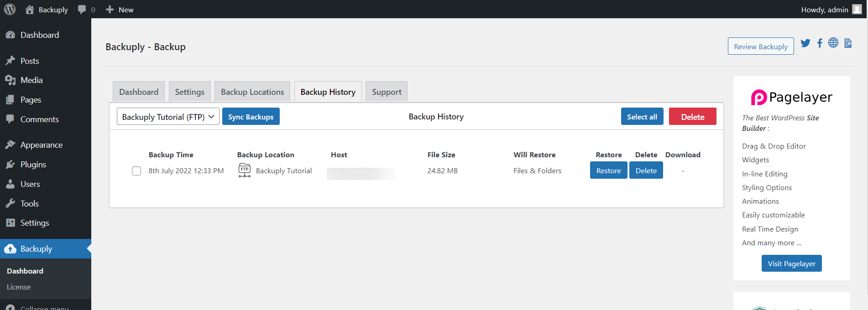The image size is (868, 310).
Task: Click the Users icon in sidebar
Action: point(10,184)
